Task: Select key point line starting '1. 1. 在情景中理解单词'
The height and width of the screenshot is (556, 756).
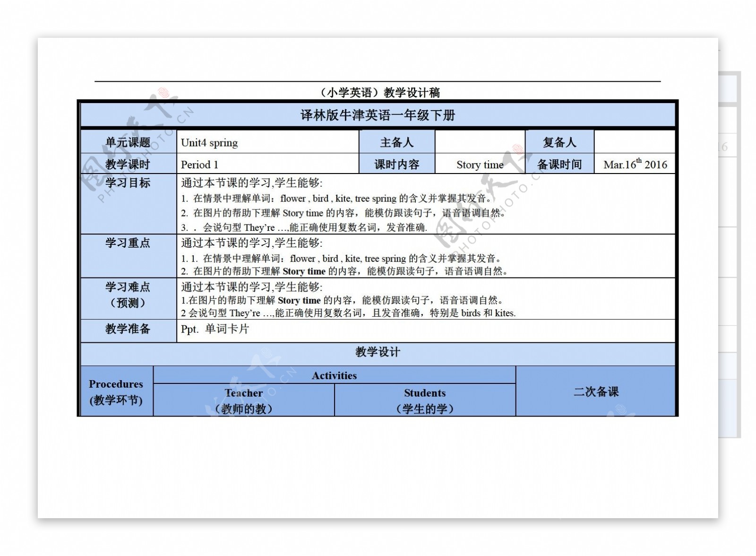Action: (x=341, y=258)
